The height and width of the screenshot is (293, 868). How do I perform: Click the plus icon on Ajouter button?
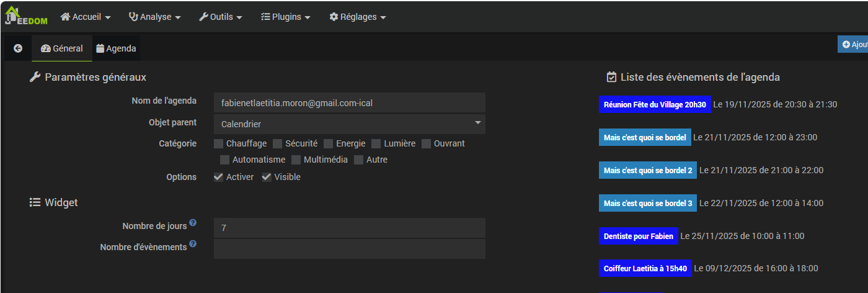[x=846, y=45]
